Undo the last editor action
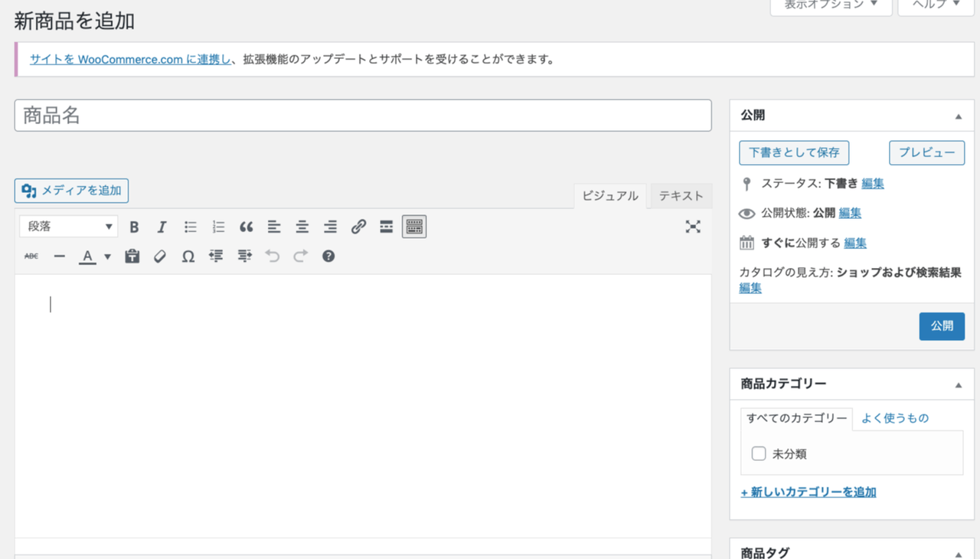Image resolution: width=980 pixels, height=559 pixels. 273,257
